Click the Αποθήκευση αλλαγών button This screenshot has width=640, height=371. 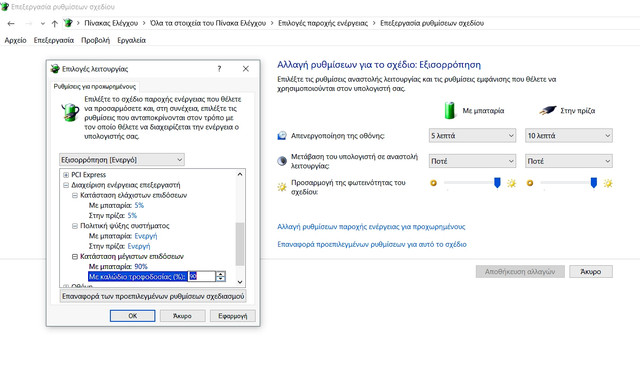tap(520, 271)
